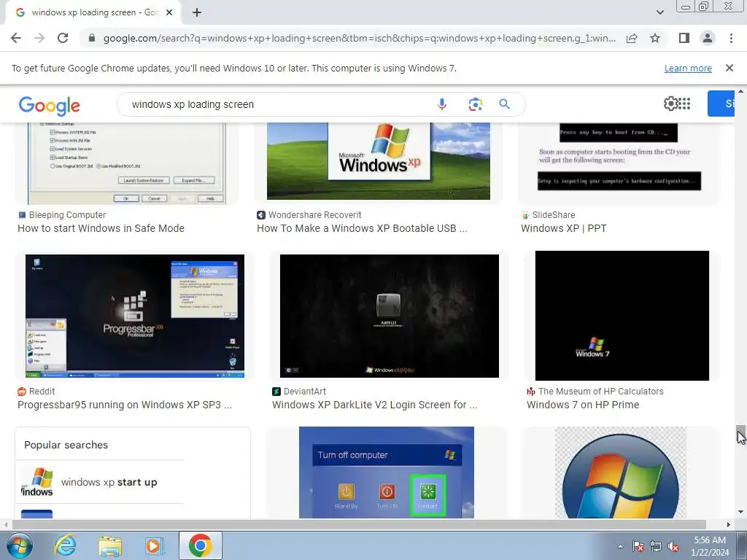Open Progressbar95 running on Windows XP SP3 link
This screenshot has height=560, width=747.
click(125, 405)
